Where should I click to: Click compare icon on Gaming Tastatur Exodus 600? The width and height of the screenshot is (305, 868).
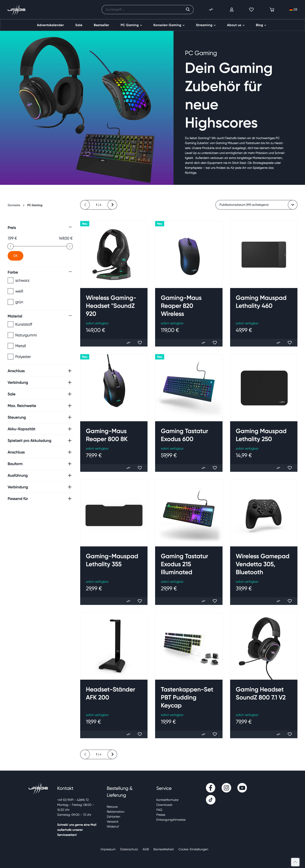click(203, 468)
